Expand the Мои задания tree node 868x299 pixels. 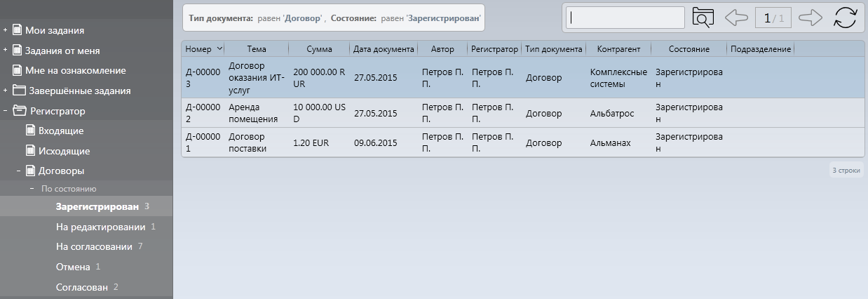(x=6, y=30)
